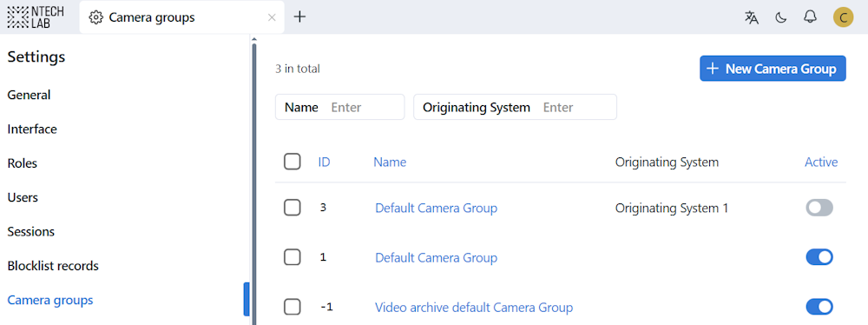Create a New Camera Group
Image resolution: width=868 pixels, height=325 pixels.
(x=773, y=69)
